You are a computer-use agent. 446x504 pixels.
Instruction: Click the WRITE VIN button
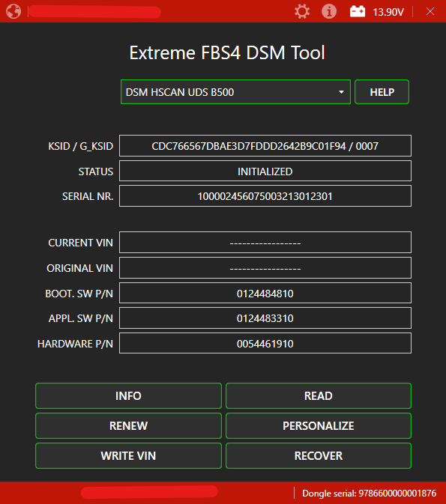[128, 455]
